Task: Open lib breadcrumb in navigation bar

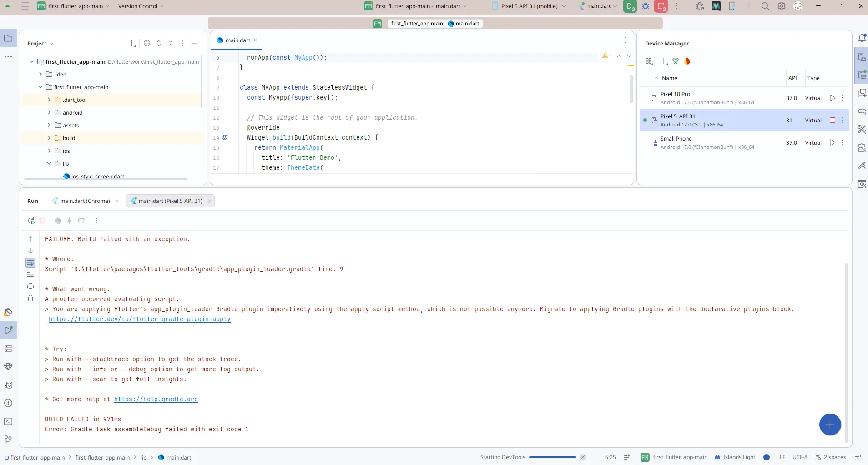Action: pos(143,458)
